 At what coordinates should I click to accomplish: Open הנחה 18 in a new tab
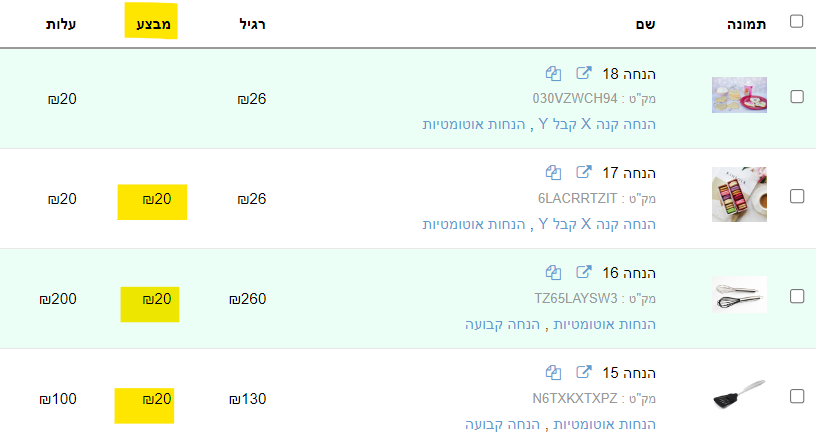click(x=584, y=74)
